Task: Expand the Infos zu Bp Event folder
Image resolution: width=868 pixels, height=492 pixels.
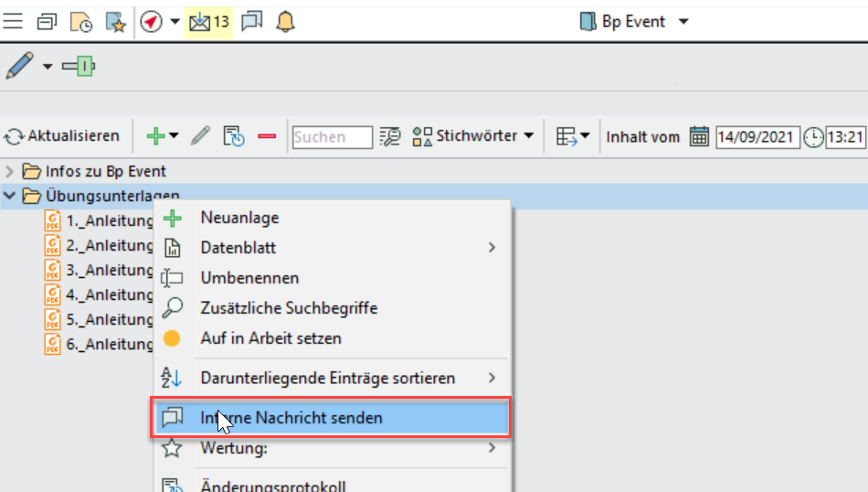Action: [10, 171]
